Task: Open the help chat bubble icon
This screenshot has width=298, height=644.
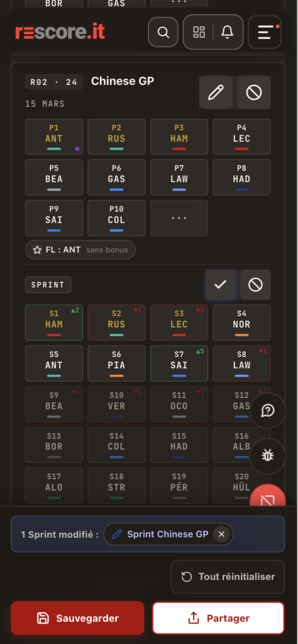Action: point(268,411)
